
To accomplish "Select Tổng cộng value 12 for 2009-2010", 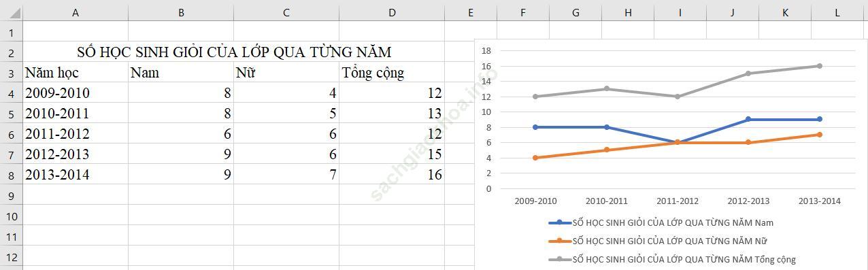I will click(x=391, y=92).
